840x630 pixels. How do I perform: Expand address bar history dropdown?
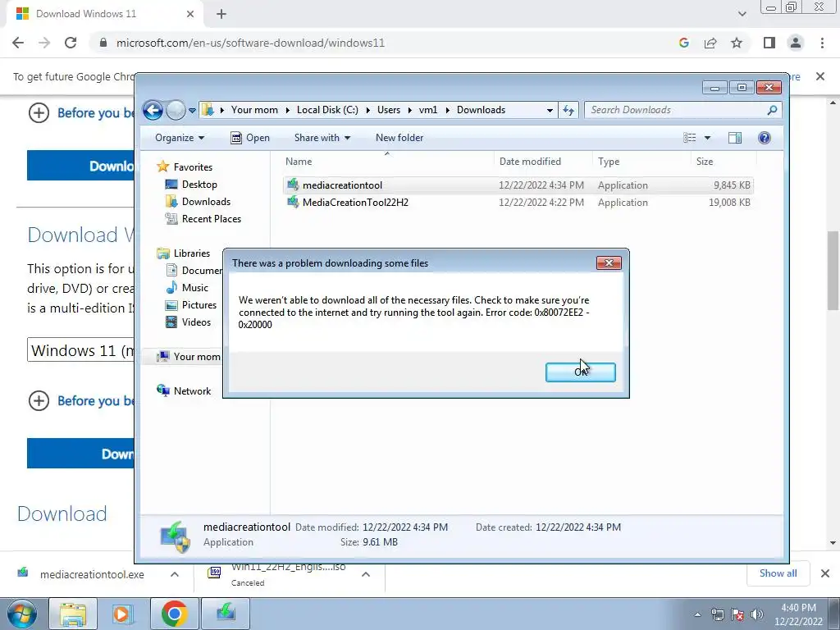pos(550,111)
